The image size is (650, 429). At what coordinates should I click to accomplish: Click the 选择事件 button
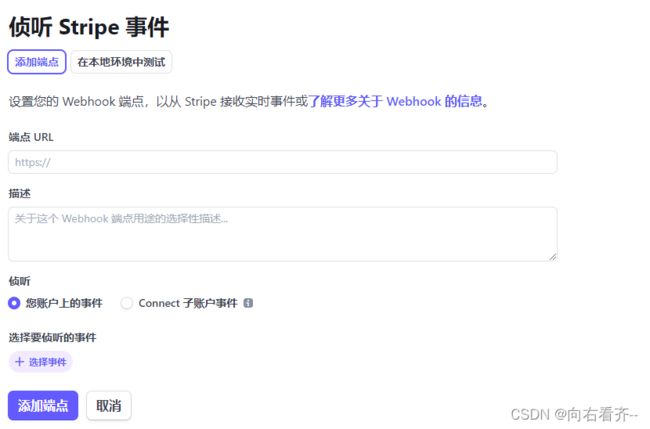click(40, 362)
